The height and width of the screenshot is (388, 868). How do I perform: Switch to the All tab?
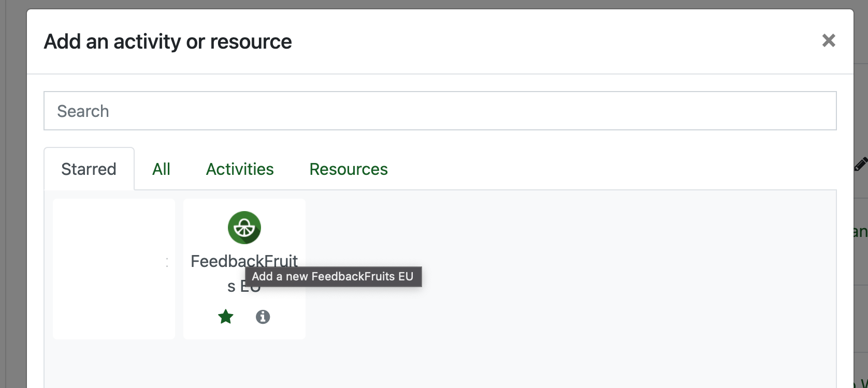(x=161, y=169)
